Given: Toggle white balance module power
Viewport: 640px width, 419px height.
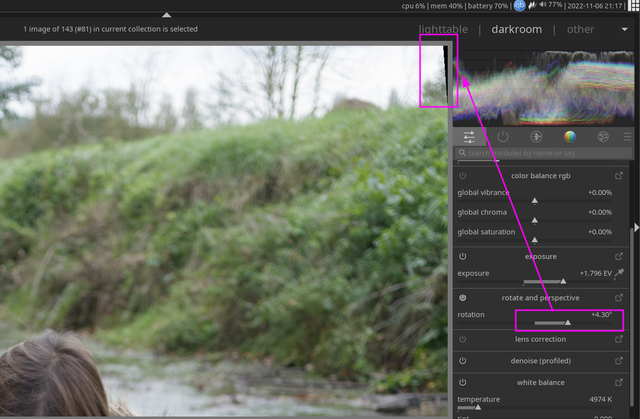Looking at the screenshot, I should point(462,383).
